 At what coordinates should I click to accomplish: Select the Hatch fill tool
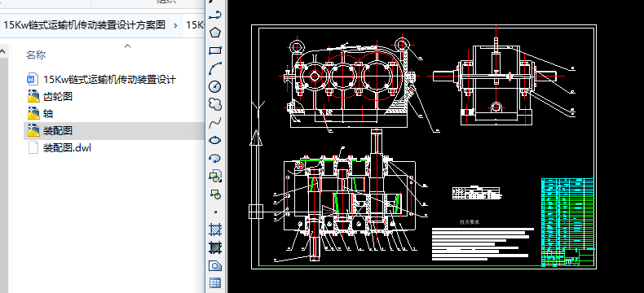(x=215, y=230)
